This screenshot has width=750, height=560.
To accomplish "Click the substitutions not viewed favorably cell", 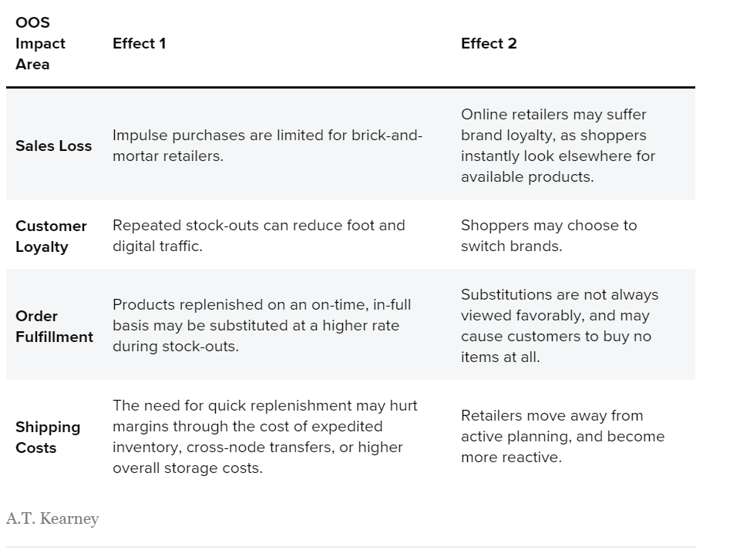I will pyautogui.click(x=560, y=326).
